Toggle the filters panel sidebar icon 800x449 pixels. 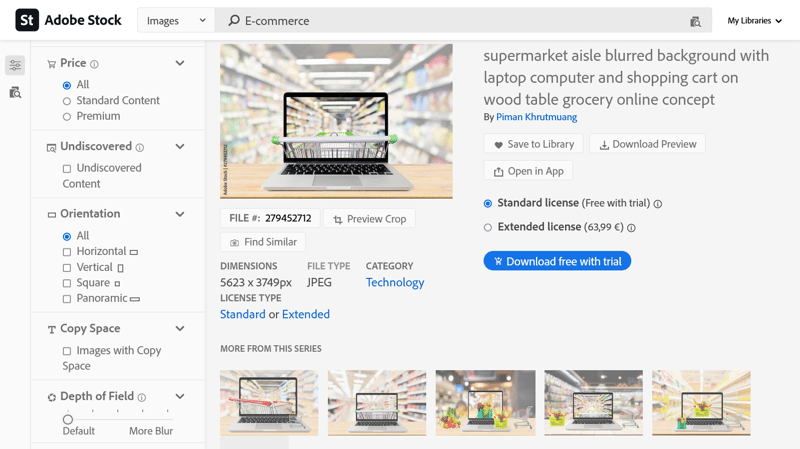[15, 65]
